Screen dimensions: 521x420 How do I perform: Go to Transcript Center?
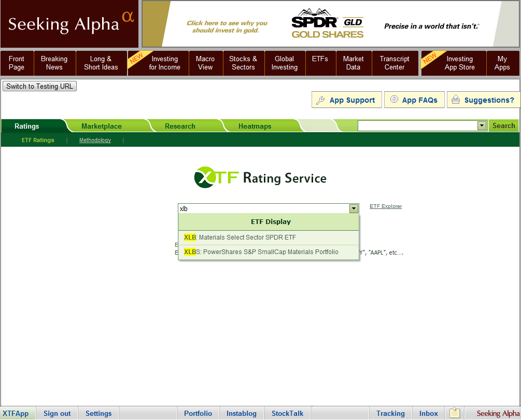[x=395, y=63]
